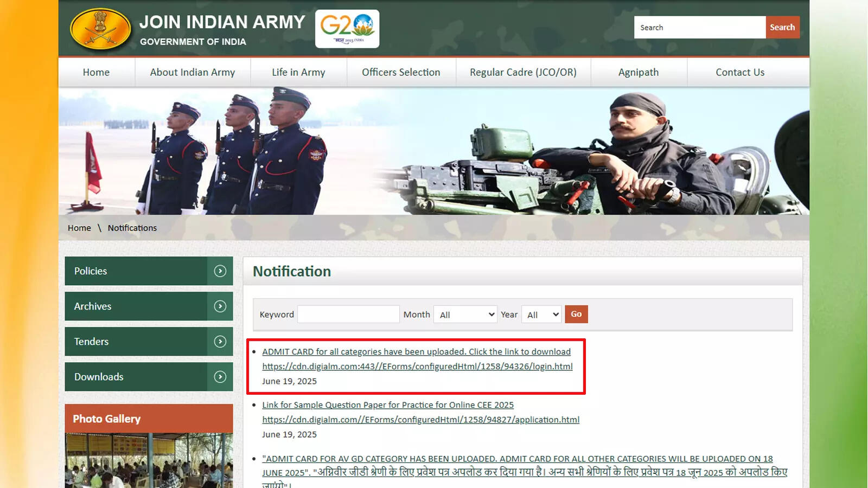Click the arrow icon beside Archives
868x488 pixels.
tap(220, 306)
